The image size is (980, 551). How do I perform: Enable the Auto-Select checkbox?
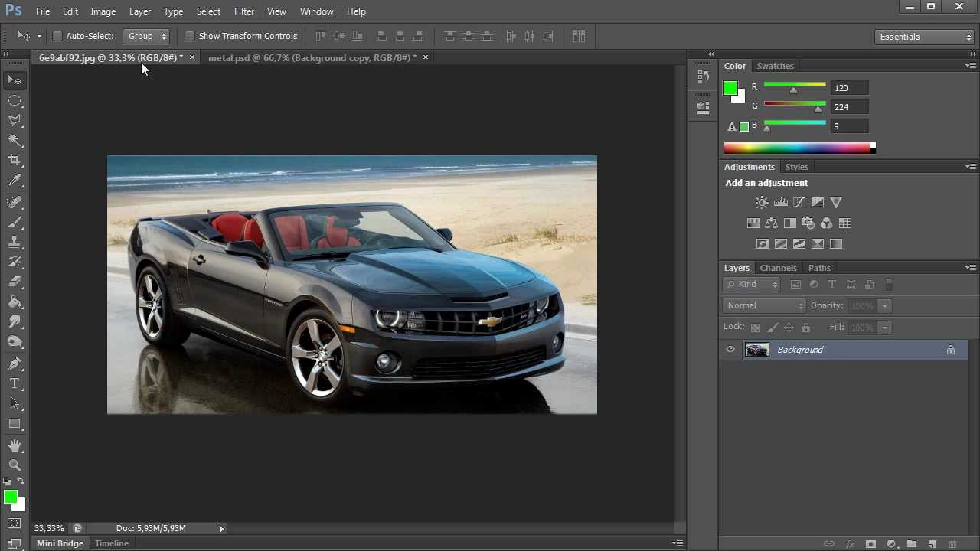click(x=57, y=36)
